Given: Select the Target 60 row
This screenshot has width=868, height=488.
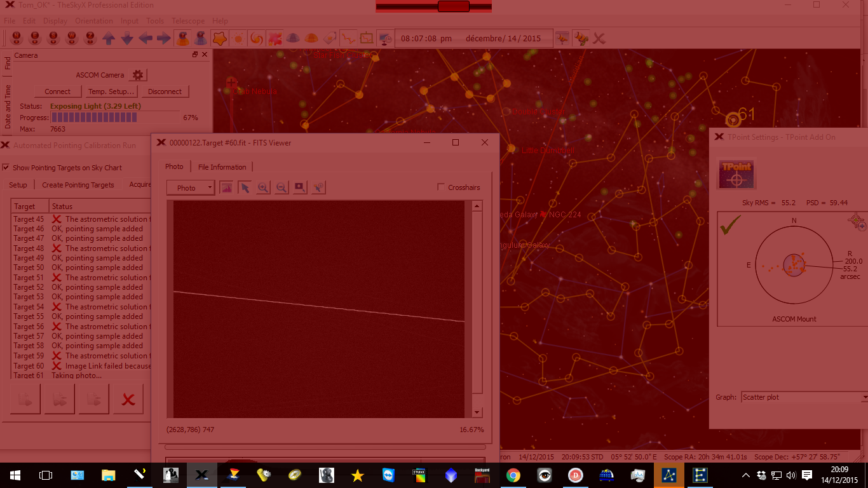Looking at the screenshot, I should (81, 365).
